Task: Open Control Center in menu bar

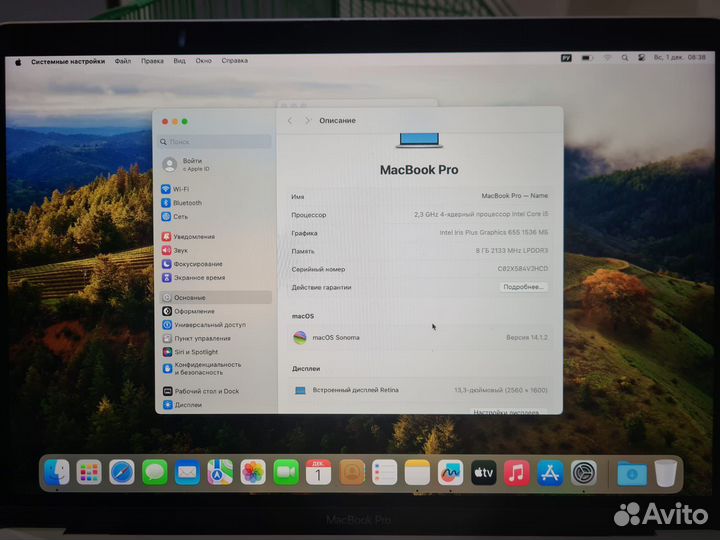Action: (641, 57)
